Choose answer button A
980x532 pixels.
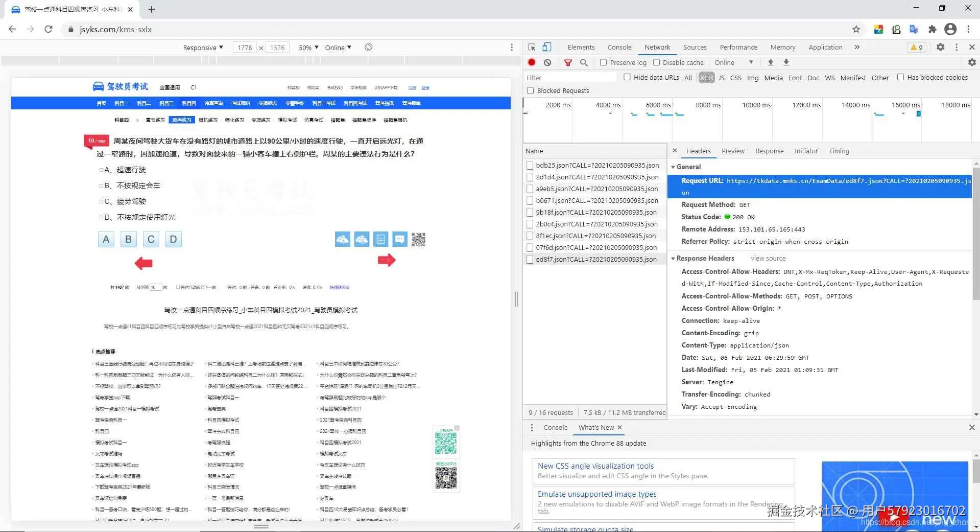(106, 239)
